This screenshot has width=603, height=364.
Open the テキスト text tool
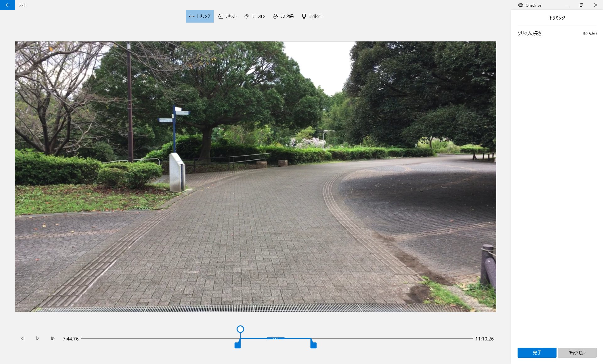(227, 16)
